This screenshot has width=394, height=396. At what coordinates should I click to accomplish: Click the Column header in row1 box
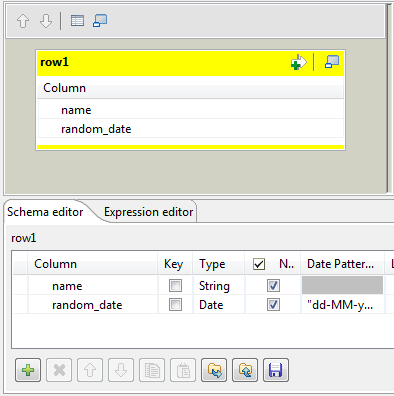190,88
